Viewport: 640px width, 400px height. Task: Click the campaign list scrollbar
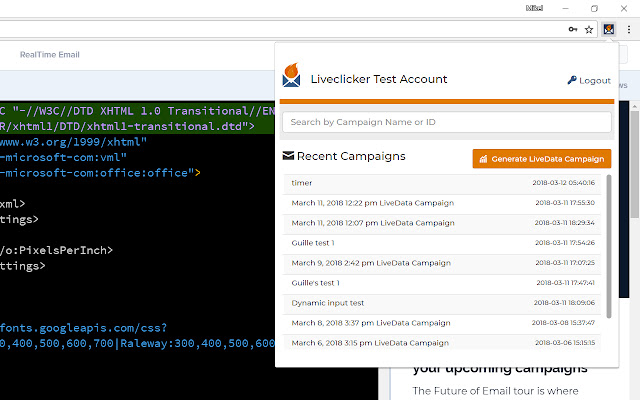pos(608,260)
